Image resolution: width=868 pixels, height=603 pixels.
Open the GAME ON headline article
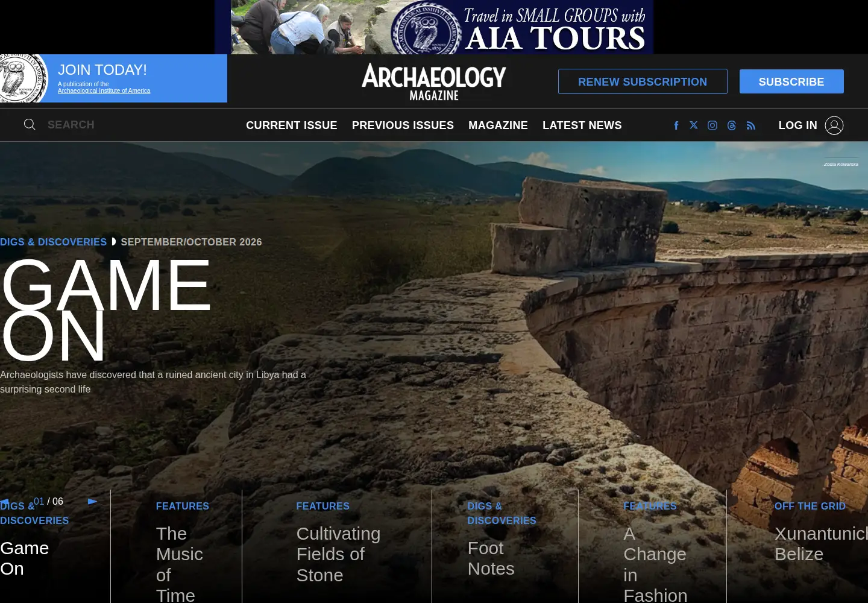(106, 310)
